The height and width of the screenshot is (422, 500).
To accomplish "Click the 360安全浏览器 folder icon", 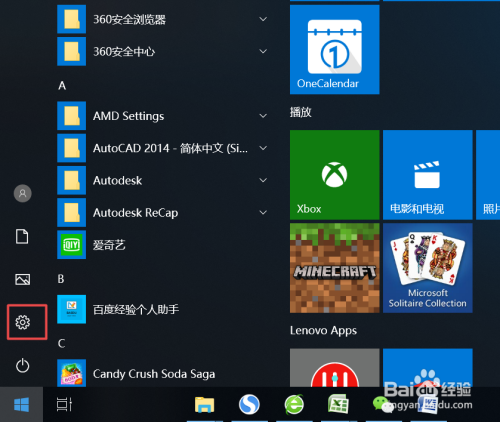I will tap(71, 19).
